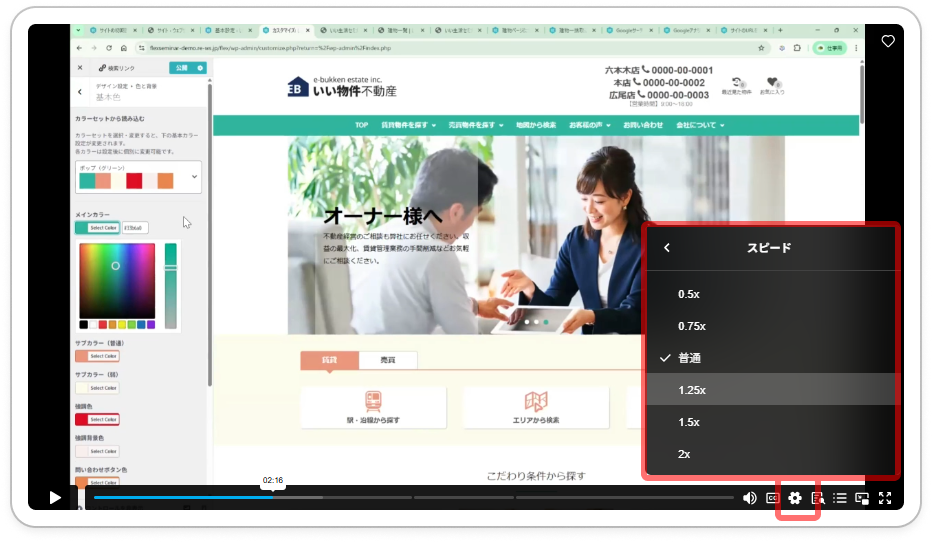Click the 公開 publish button
Viewport: 932px width, 542px height.
click(181, 68)
